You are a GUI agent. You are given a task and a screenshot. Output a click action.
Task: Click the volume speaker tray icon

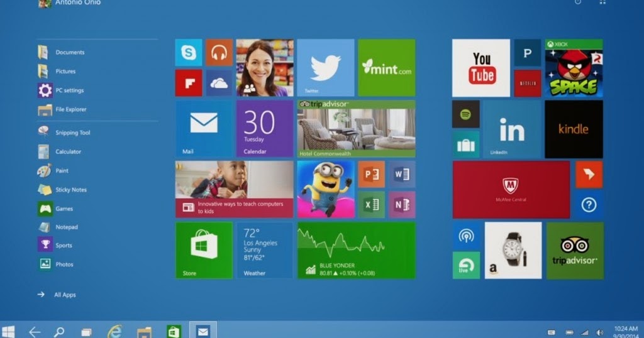[x=600, y=332]
